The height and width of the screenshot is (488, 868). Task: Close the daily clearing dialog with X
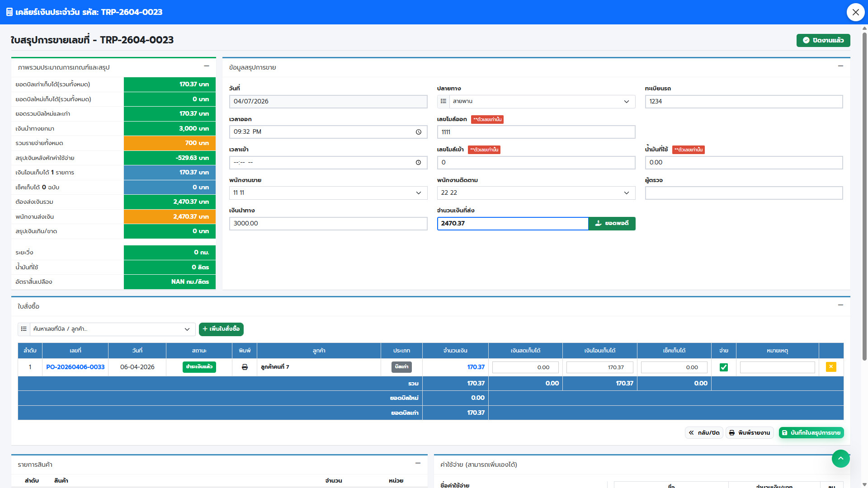tap(855, 12)
